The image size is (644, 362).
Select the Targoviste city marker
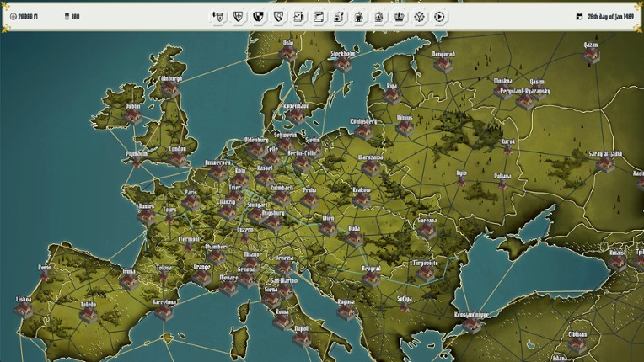pyautogui.click(x=425, y=273)
